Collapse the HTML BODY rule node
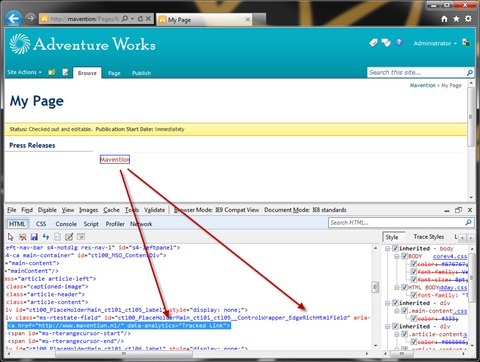This screenshot has height=362, width=480. point(397,287)
